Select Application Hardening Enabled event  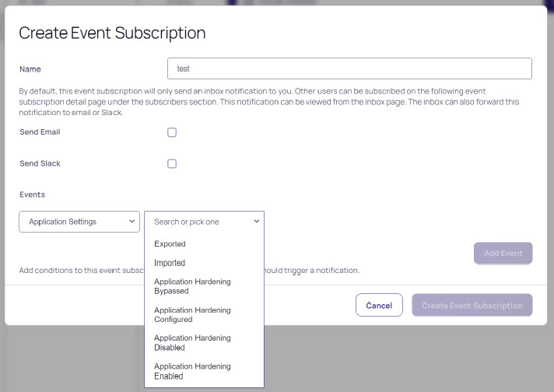tap(192, 371)
